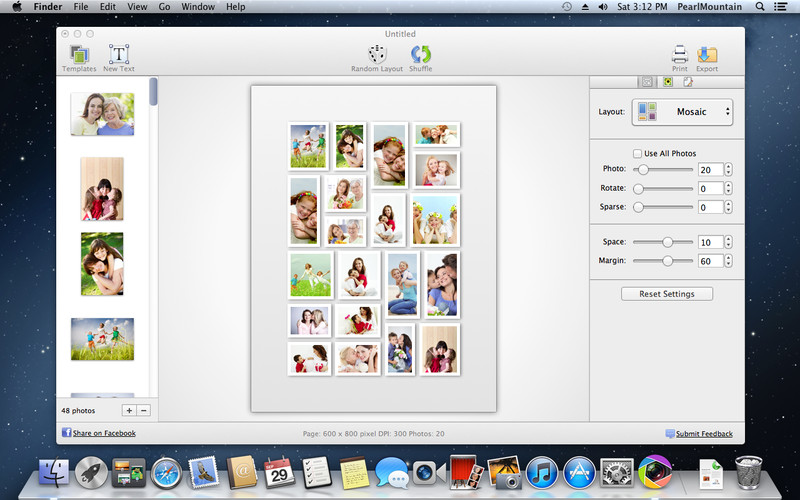The width and height of the screenshot is (800, 500).
Task: Click the Facebook icon in status bar
Action: coord(66,433)
